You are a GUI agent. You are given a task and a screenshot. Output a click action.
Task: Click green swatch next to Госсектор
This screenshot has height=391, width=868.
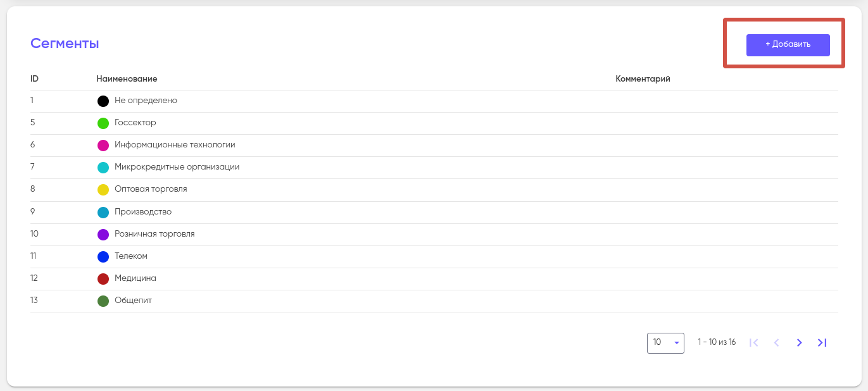point(103,123)
